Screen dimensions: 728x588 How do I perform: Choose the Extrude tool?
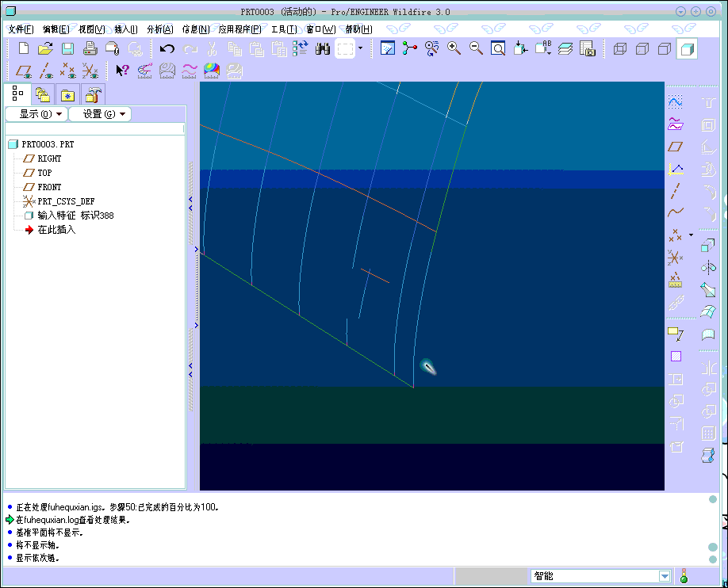[708, 245]
